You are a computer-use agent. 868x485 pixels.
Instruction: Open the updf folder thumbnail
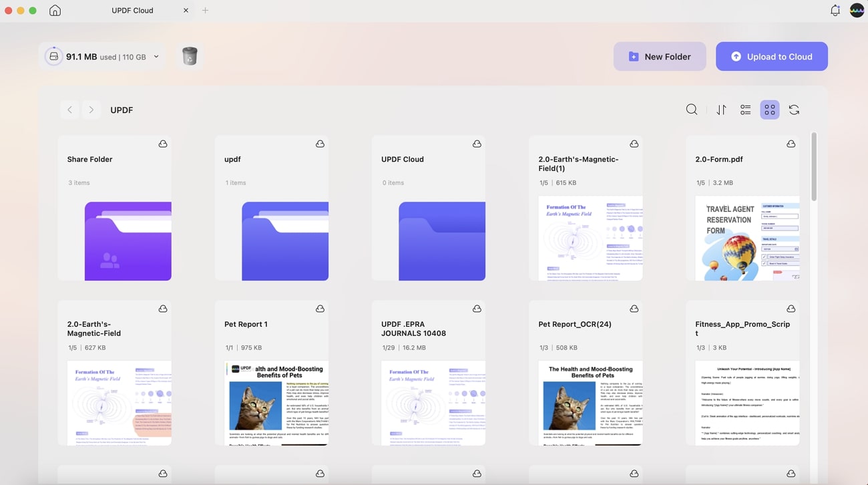coord(284,241)
